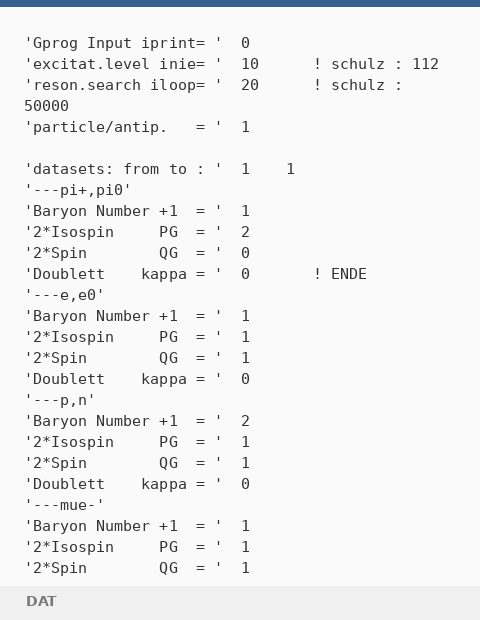This screenshot has height=620, width=480.
Task: Click the '---pi+,pi0' section header
Action: pyautogui.click(x=77, y=190)
